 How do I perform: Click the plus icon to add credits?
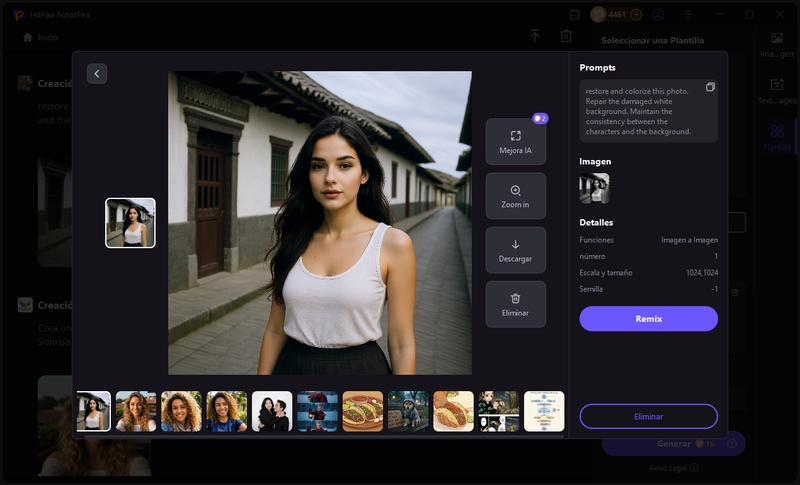pos(636,15)
